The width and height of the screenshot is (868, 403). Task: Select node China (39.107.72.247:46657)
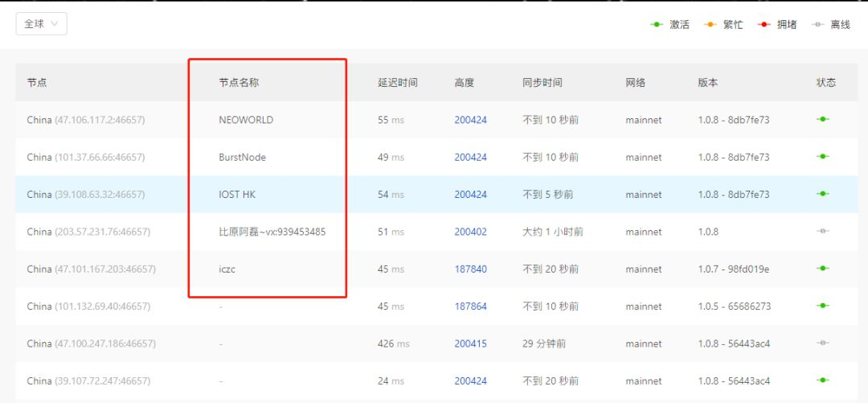(88, 381)
